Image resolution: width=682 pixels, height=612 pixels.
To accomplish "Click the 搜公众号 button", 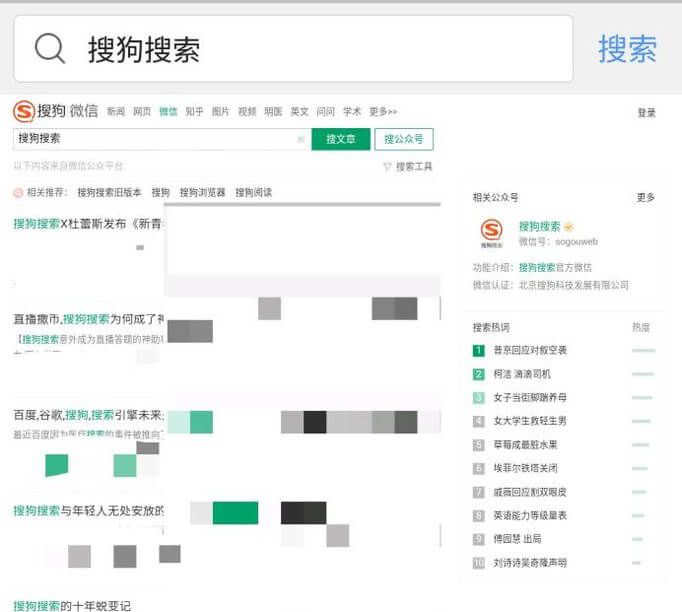I will pos(404,139).
